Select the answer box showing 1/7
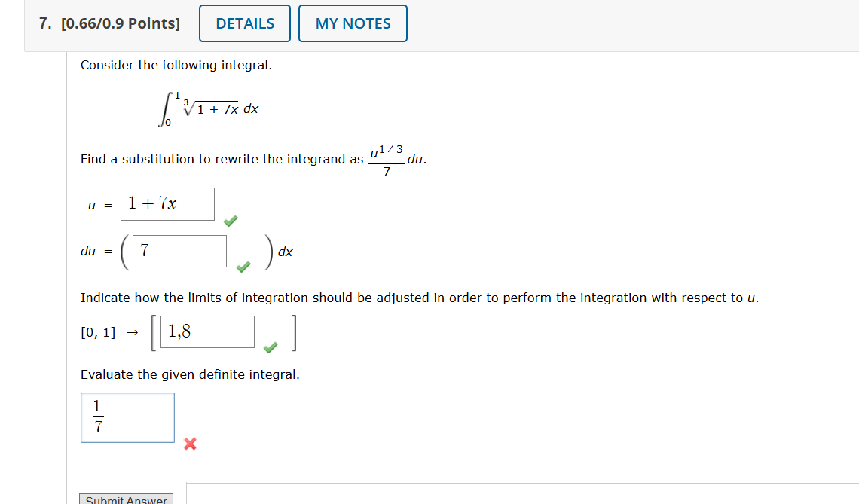Image resolution: width=859 pixels, height=504 pixels. [x=127, y=417]
